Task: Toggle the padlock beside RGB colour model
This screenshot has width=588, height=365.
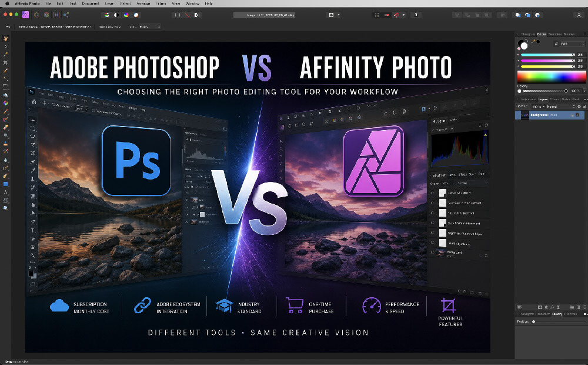Action: coord(556,44)
